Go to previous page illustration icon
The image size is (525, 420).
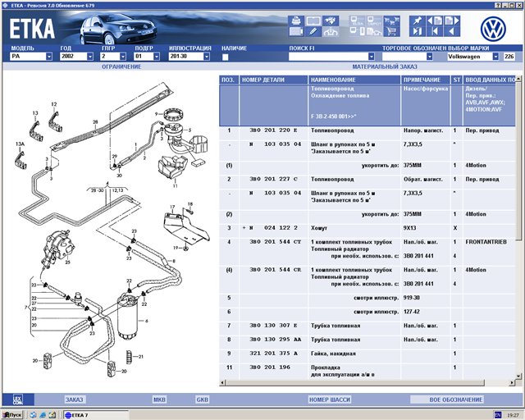(435, 21)
